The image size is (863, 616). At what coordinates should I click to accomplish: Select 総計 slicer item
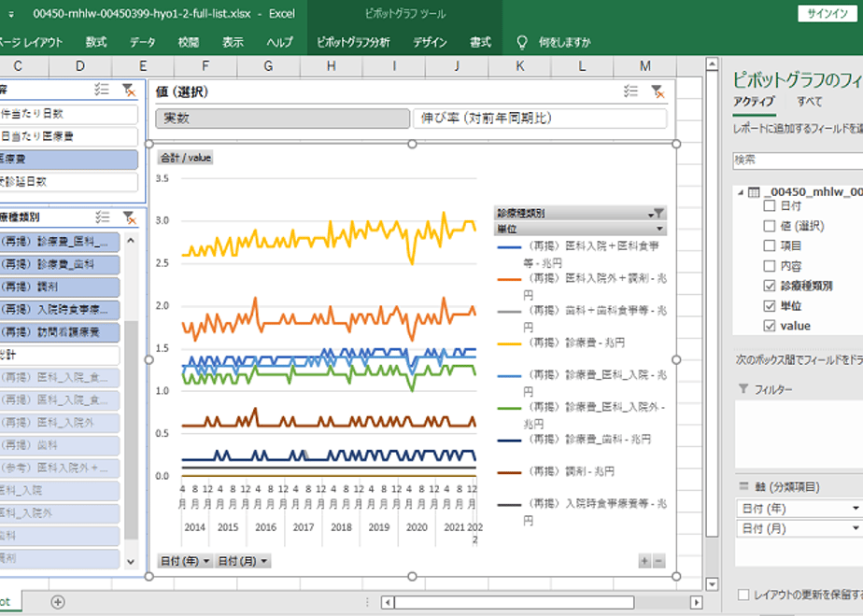point(60,356)
